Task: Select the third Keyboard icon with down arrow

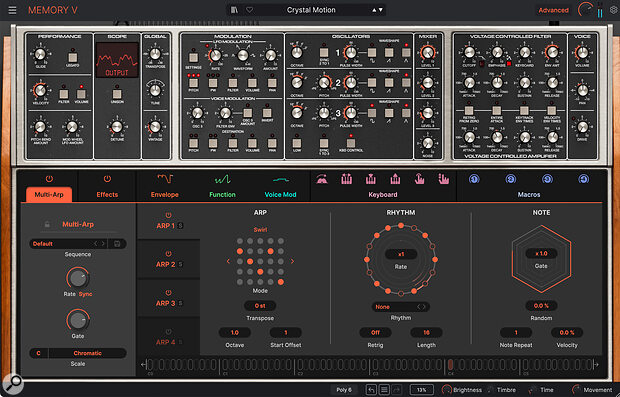Action: click(370, 179)
